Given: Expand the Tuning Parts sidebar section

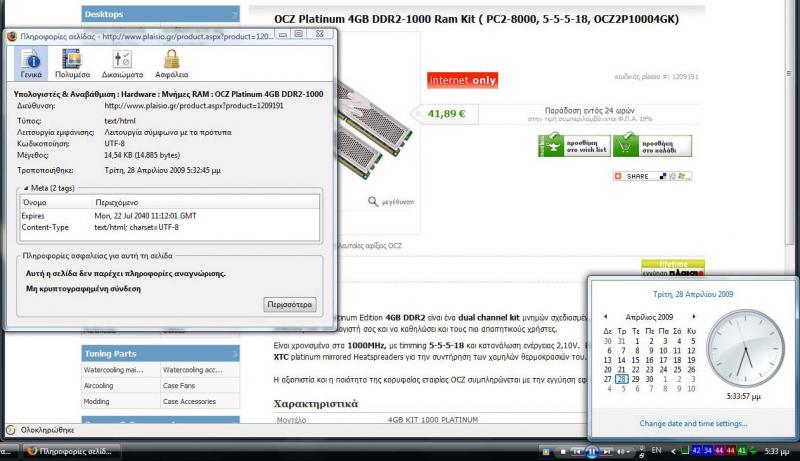Looking at the screenshot, I should [234, 353].
